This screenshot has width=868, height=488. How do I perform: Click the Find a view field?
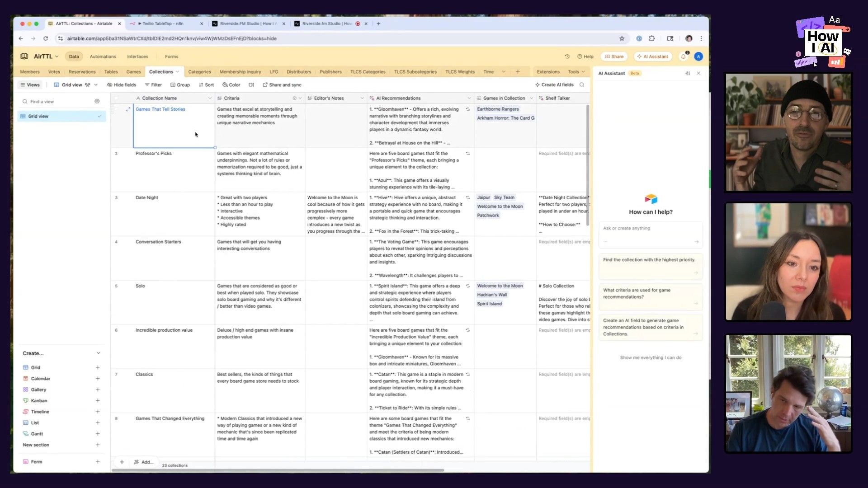[57, 102]
